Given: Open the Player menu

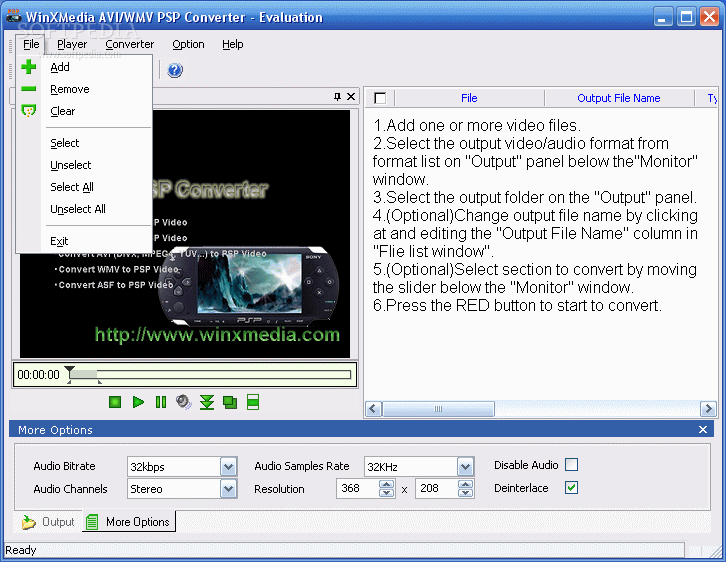Looking at the screenshot, I should click(72, 44).
